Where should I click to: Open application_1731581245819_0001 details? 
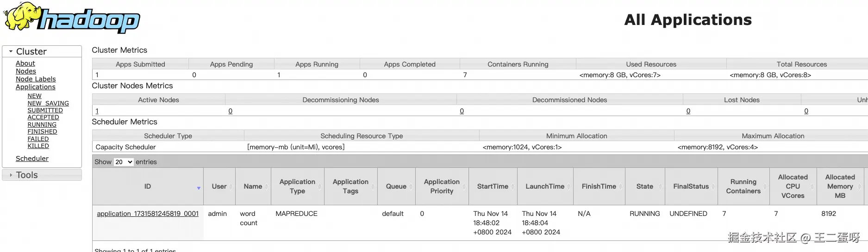point(148,214)
